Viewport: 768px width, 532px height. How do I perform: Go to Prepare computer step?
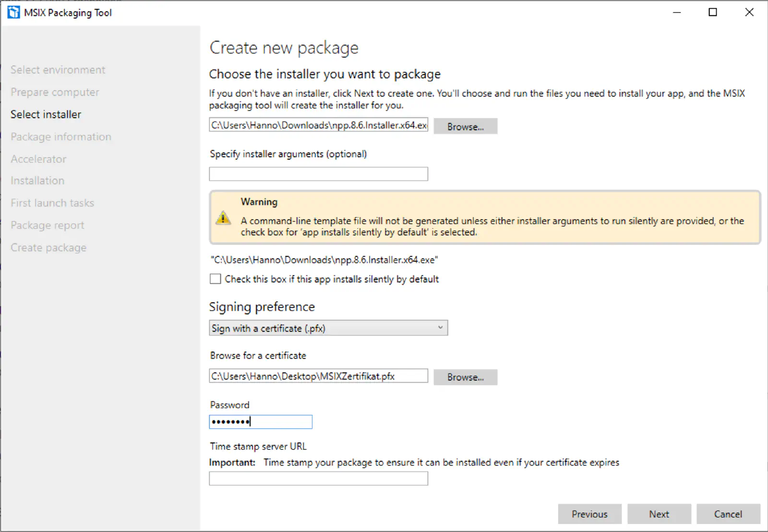55,92
